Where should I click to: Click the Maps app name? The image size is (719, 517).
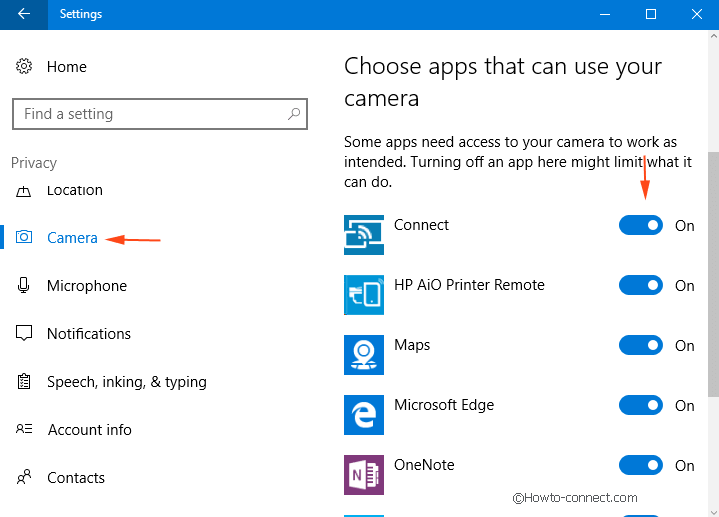click(x=412, y=345)
